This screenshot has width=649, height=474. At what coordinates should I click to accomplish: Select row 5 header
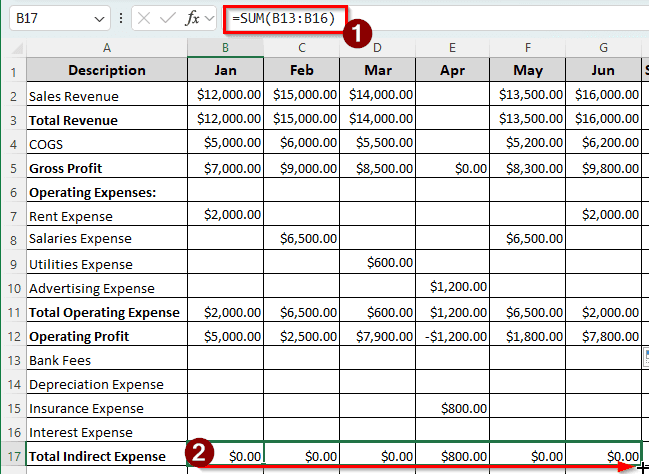pyautogui.click(x=14, y=168)
